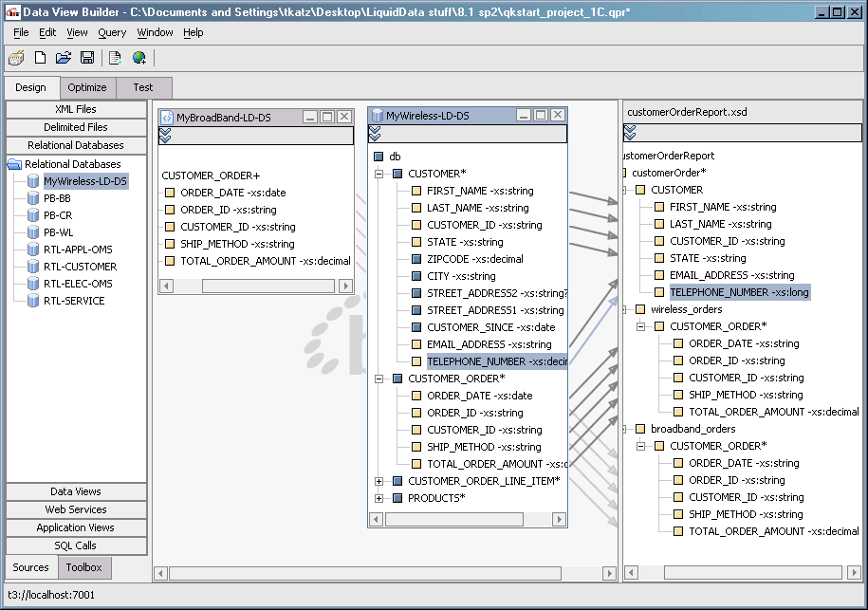The height and width of the screenshot is (610, 868).
Task: Select TELEPHONE_NUMBER -xs:long in customerOrderReport
Action: click(x=739, y=292)
